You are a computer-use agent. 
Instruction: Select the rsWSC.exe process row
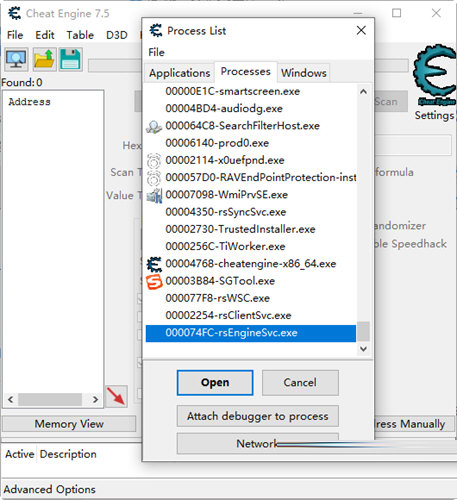pos(251,298)
